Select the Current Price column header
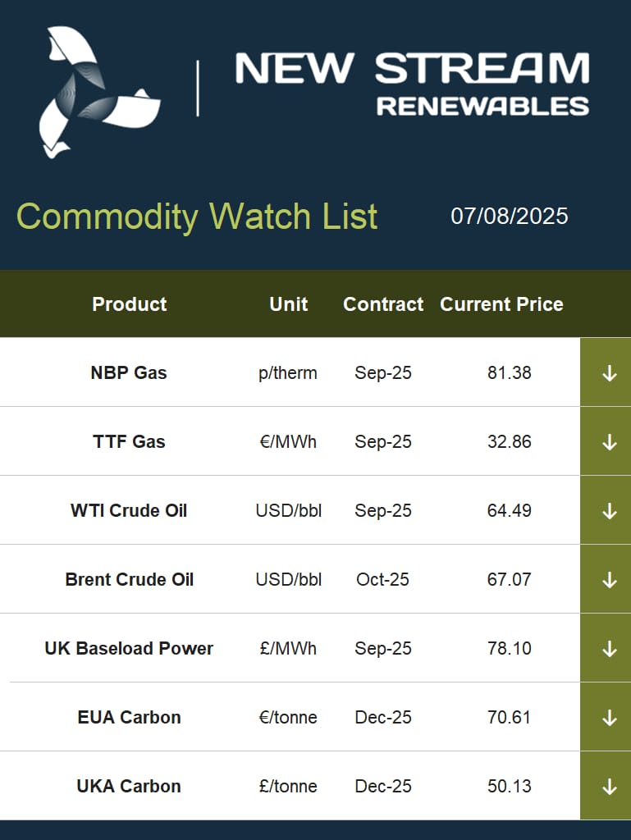This screenshot has height=840, width=631. (501, 304)
